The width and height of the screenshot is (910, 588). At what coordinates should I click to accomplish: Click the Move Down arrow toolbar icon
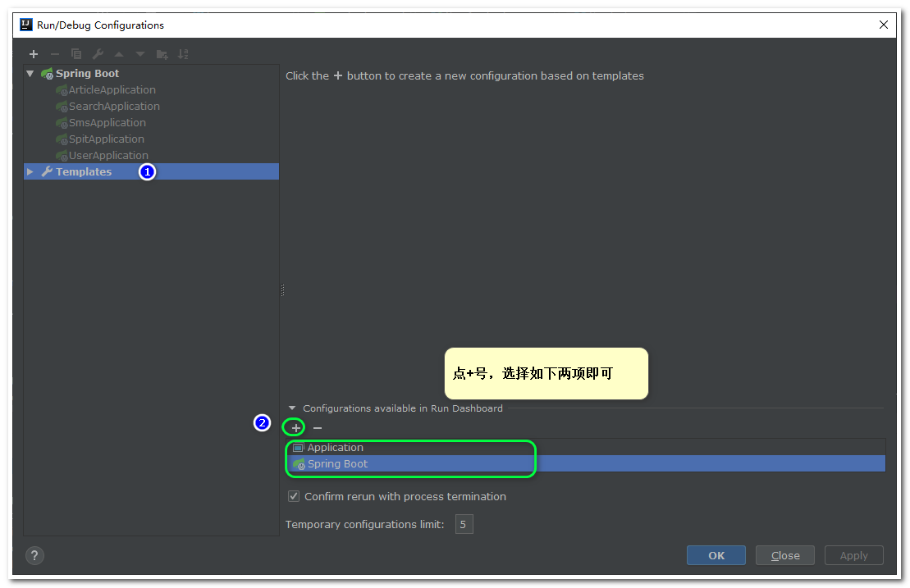(x=140, y=54)
